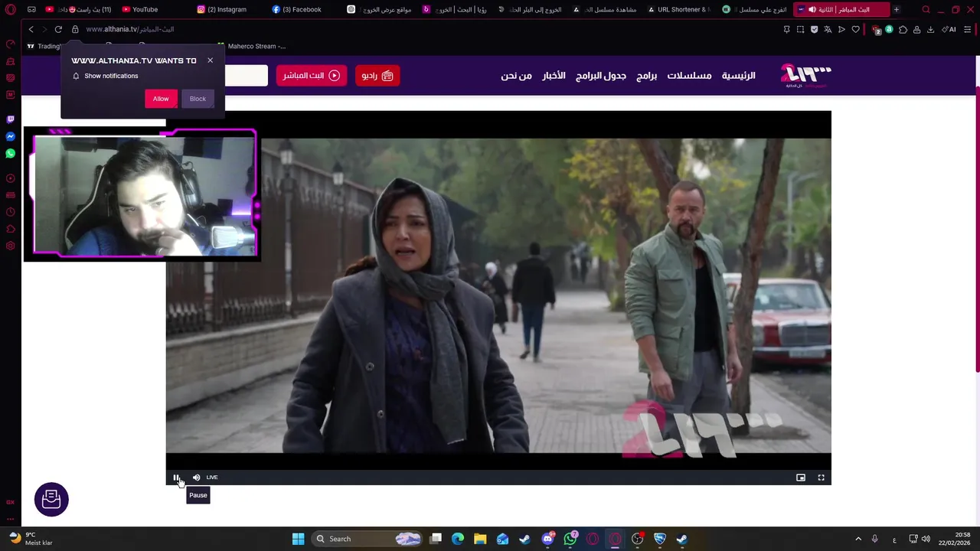This screenshot has height=551, width=980.
Task: Click the address bar URL field
Action: [130, 29]
